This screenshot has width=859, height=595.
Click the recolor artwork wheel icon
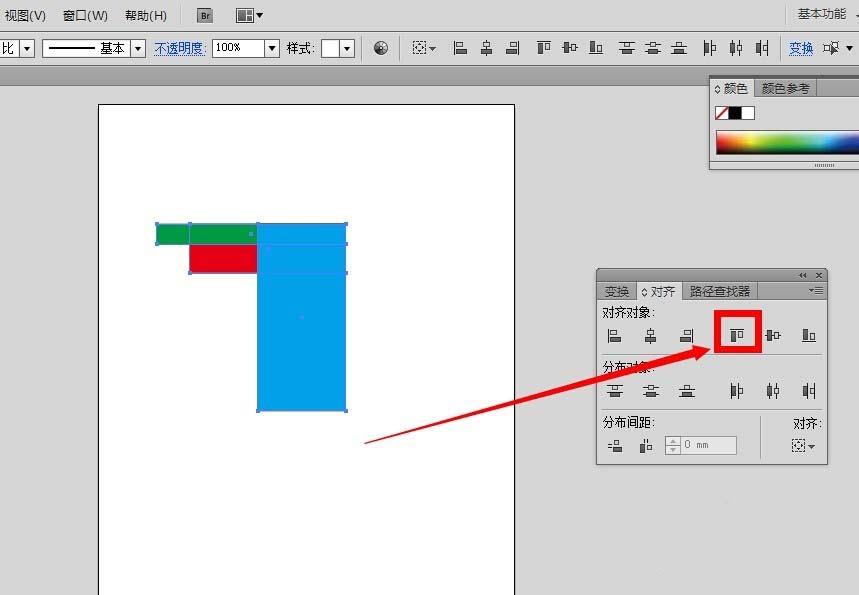381,48
